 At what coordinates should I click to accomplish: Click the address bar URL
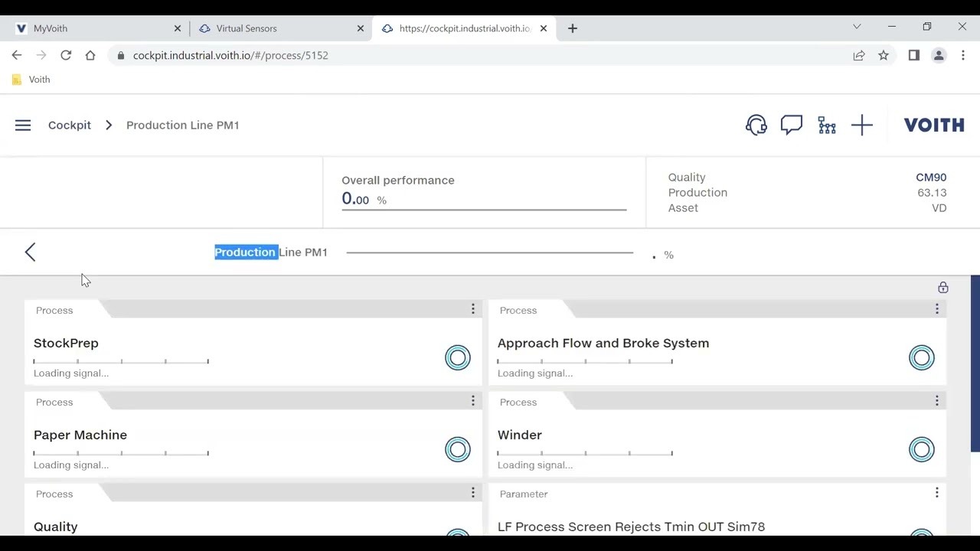click(x=230, y=55)
